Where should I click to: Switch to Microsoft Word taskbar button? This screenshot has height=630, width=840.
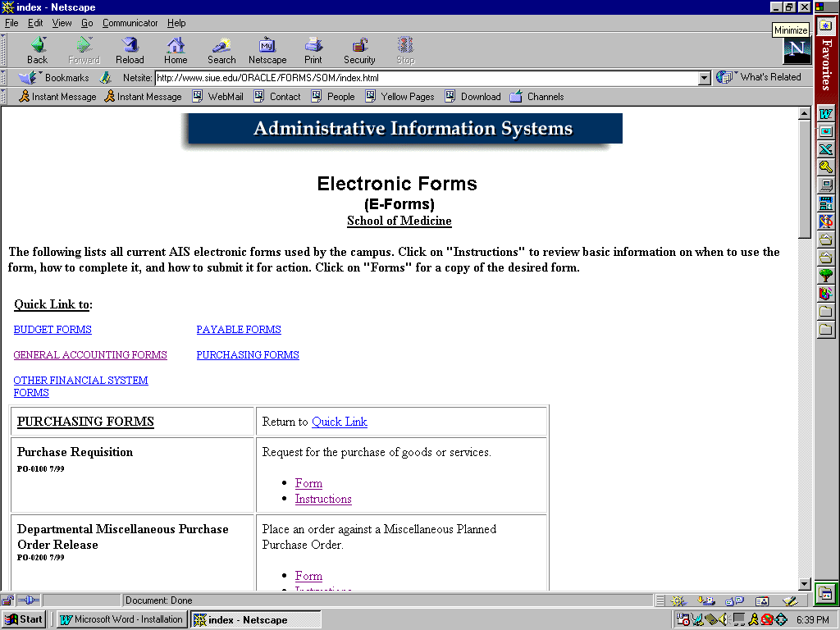click(121, 619)
